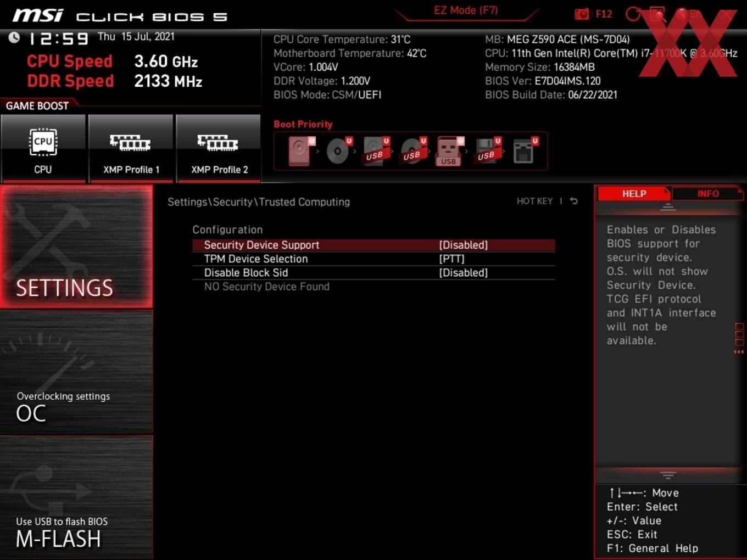This screenshot has width=747, height=560.
Task: Take a screenshot with the F12 camera icon
Action: click(582, 14)
